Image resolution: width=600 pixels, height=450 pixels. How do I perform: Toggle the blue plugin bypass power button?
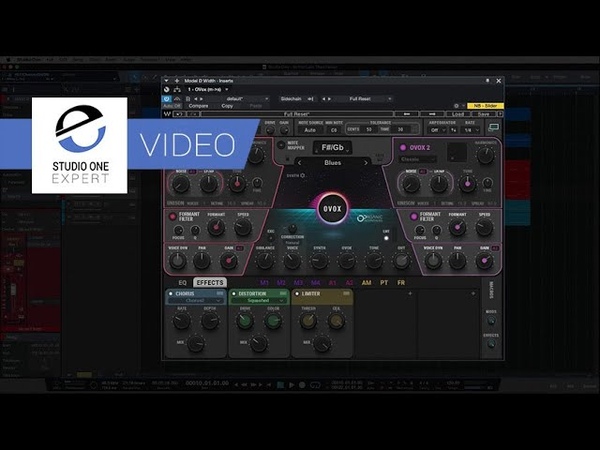(x=167, y=99)
